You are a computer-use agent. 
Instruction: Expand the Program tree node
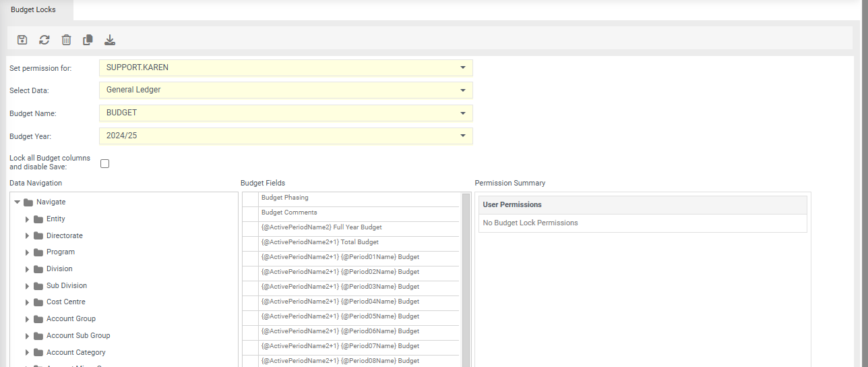coord(28,252)
